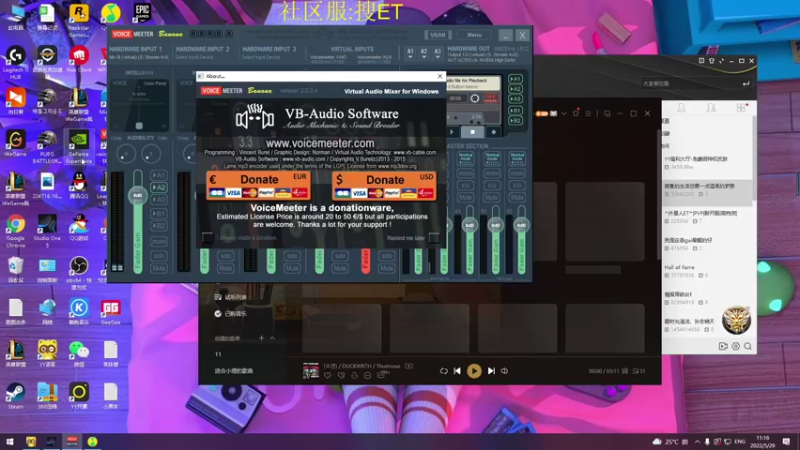The width and height of the screenshot is (800, 450).
Task: Open GeForce Experience desktop icon
Action: (79, 147)
